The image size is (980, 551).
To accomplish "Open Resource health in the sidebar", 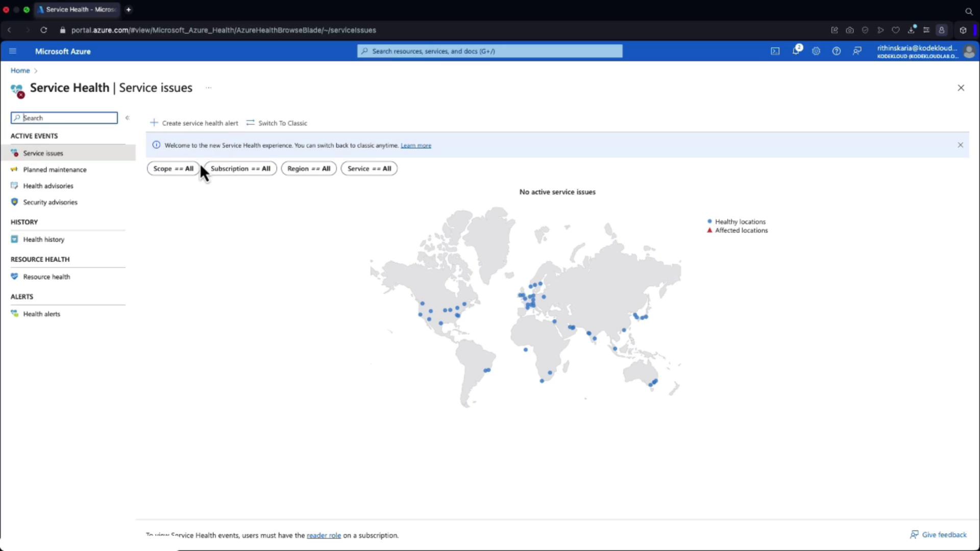I will click(46, 277).
